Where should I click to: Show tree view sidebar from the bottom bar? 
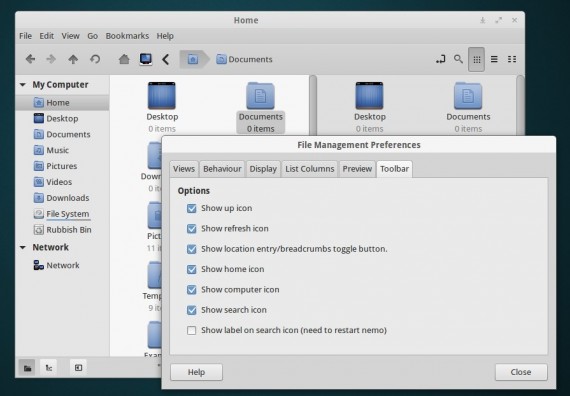click(x=49, y=368)
